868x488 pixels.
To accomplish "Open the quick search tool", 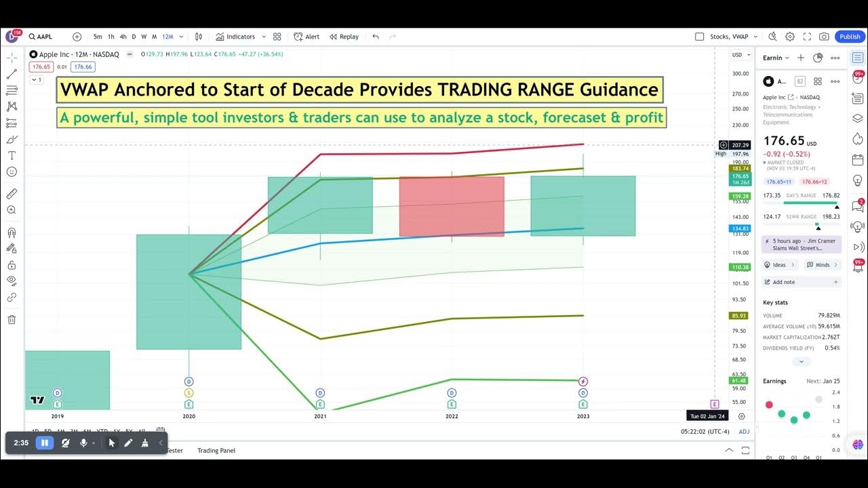I will pyautogui.click(x=772, y=37).
